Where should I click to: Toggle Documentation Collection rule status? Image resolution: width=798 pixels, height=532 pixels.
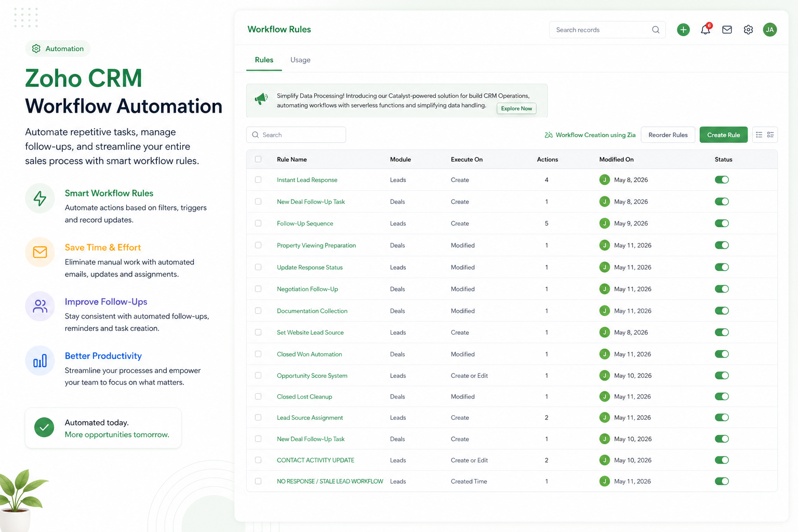point(722,311)
